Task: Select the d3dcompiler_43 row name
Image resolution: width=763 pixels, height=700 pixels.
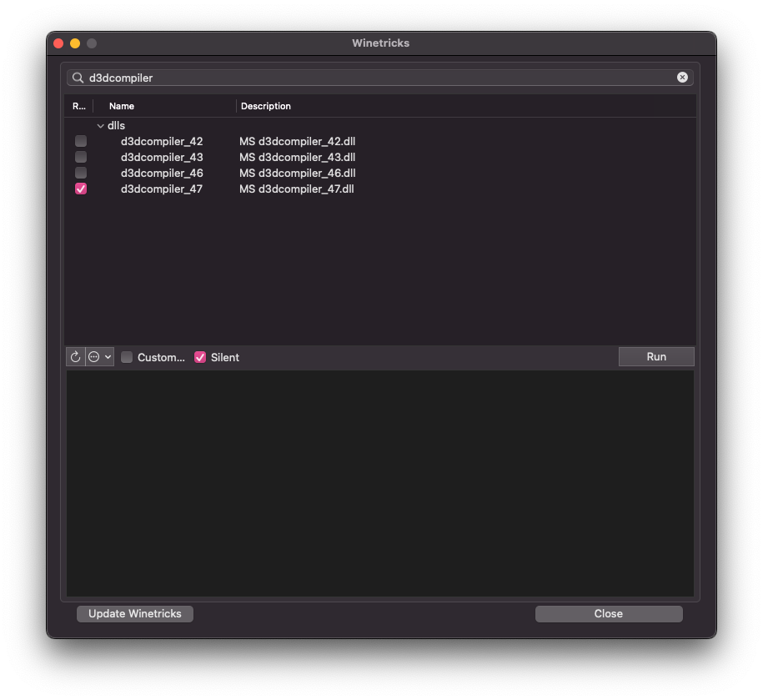Action: pyautogui.click(x=162, y=157)
